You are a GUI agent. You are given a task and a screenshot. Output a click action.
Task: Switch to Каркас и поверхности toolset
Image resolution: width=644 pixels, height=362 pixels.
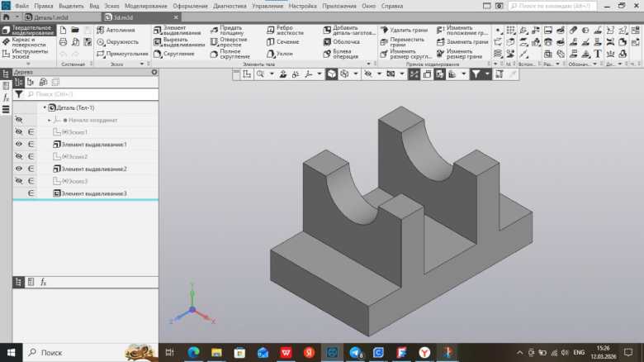28,41
